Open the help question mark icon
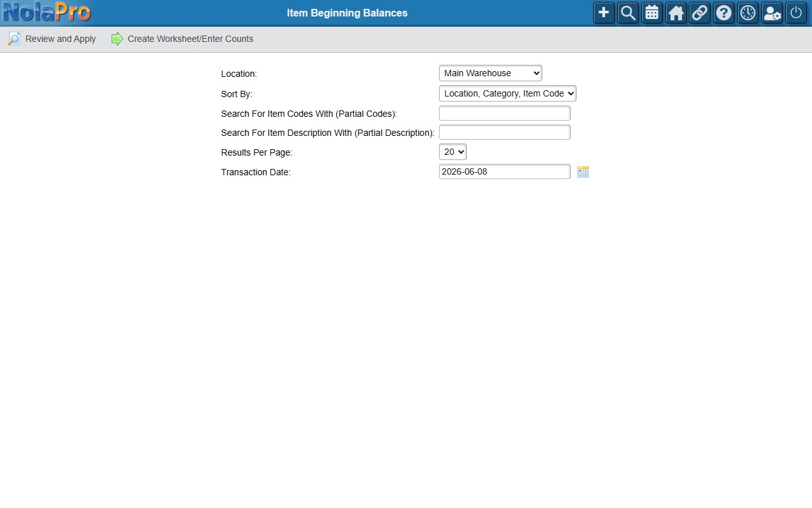The image size is (812, 508). coord(724,13)
